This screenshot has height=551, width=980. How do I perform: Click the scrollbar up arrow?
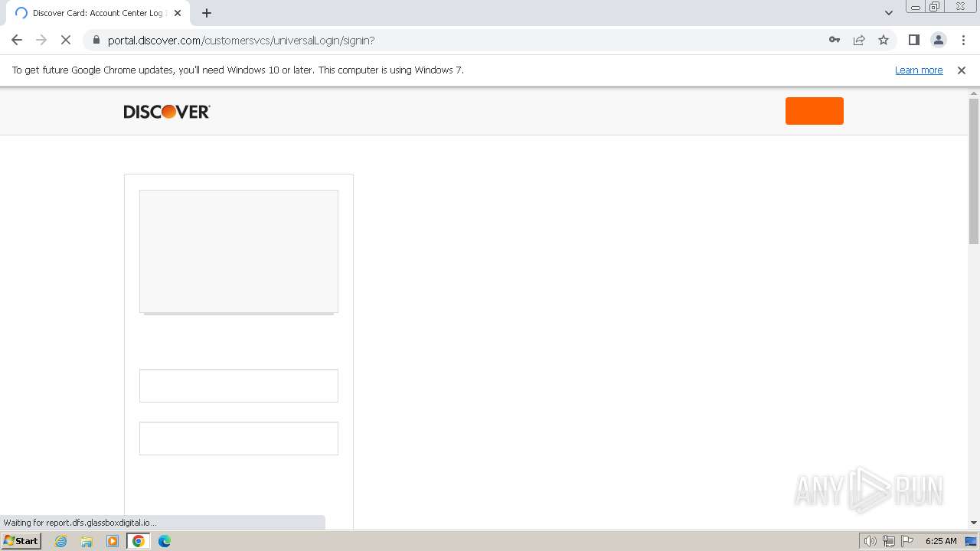(974, 93)
